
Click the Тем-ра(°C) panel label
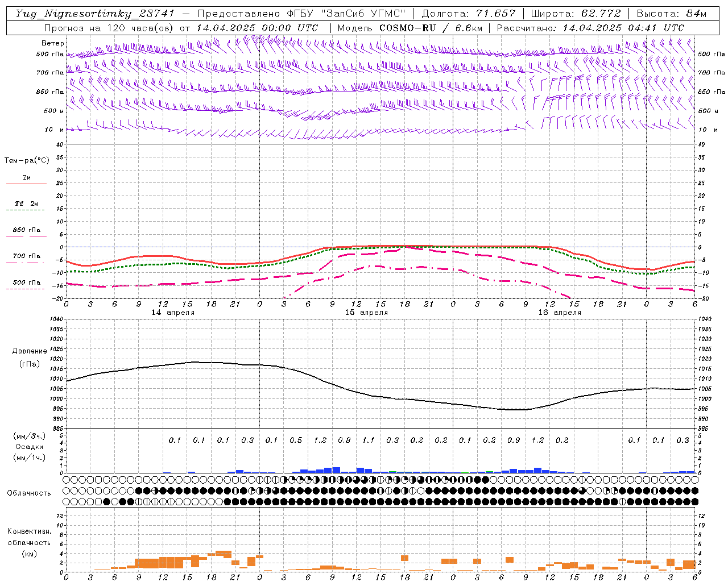(27, 161)
